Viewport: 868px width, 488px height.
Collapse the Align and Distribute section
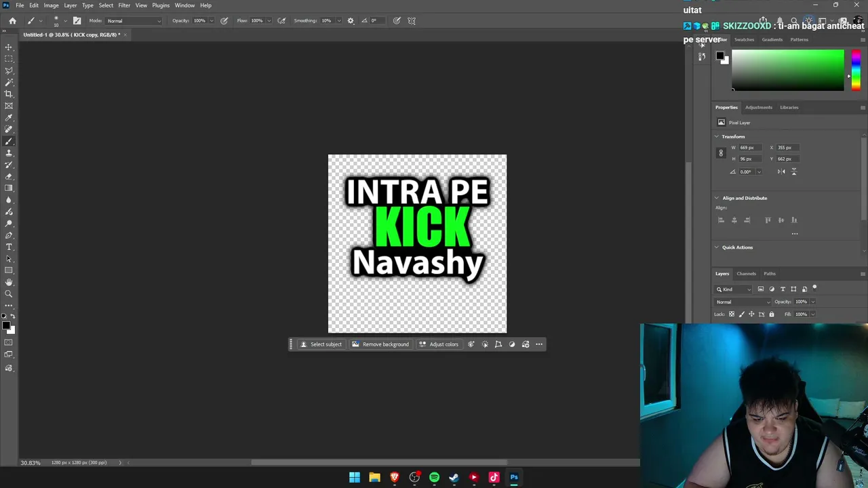coord(717,198)
